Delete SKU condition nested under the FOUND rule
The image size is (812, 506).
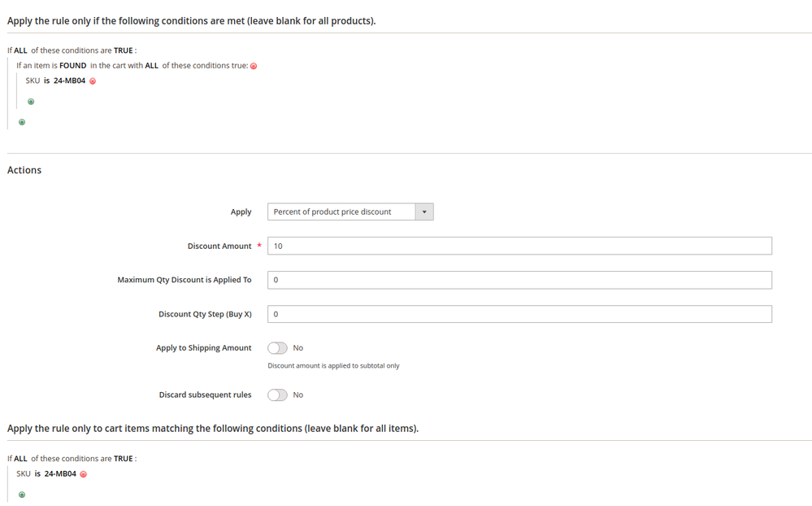93,81
